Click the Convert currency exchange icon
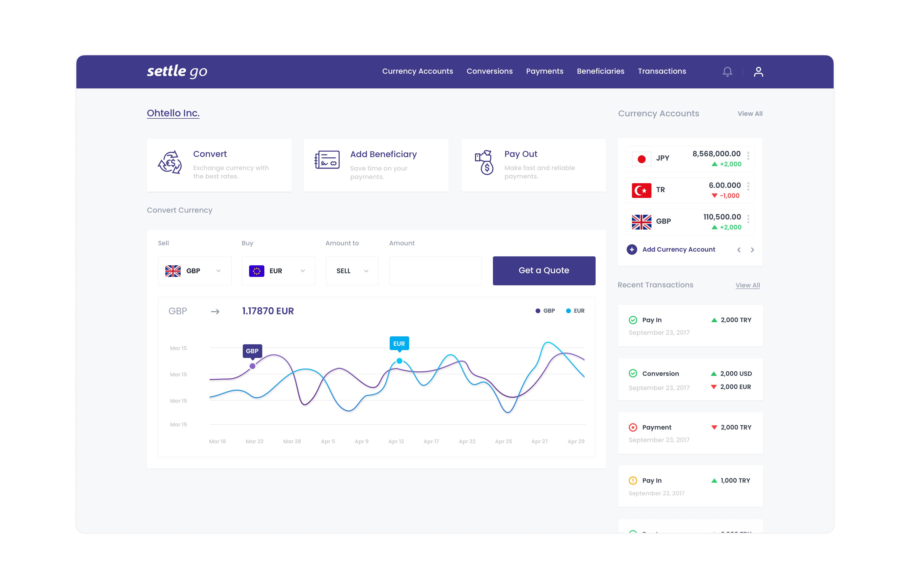This screenshot has height=588, width=910. coord(170,162)
